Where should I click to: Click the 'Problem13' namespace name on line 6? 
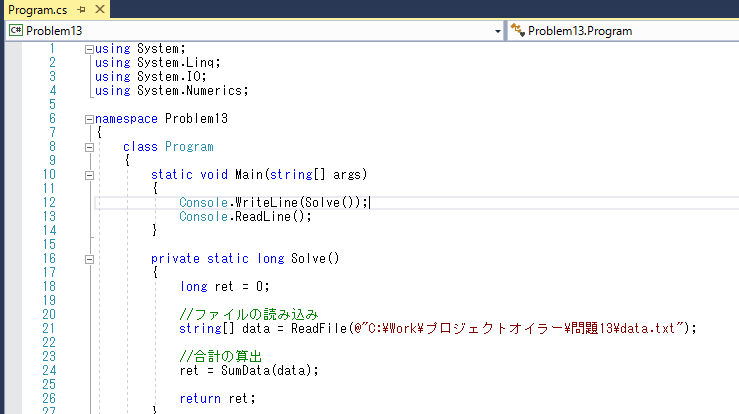197,118
